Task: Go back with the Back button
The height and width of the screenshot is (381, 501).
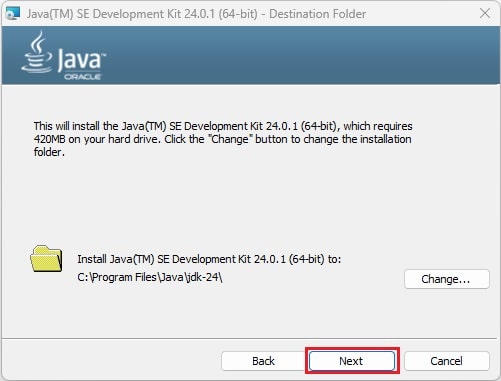Action: click(x=263, y=361)
